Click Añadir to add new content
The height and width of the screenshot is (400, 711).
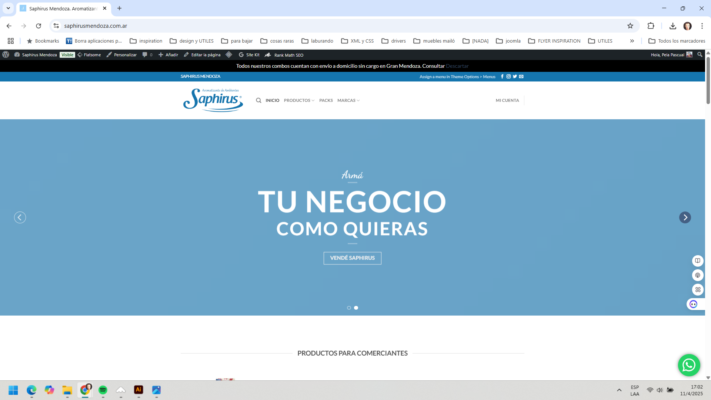pyautogui.click(x=168, y=55)
